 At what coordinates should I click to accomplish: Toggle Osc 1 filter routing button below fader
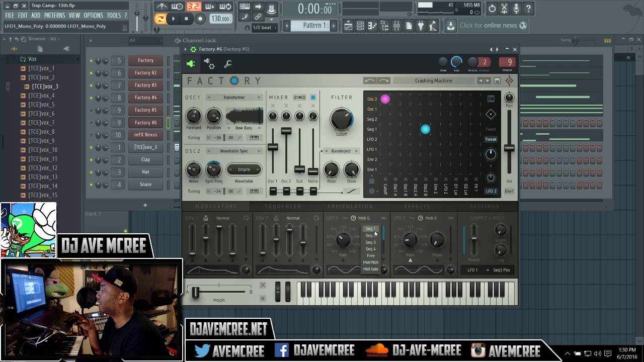(273, 191)
